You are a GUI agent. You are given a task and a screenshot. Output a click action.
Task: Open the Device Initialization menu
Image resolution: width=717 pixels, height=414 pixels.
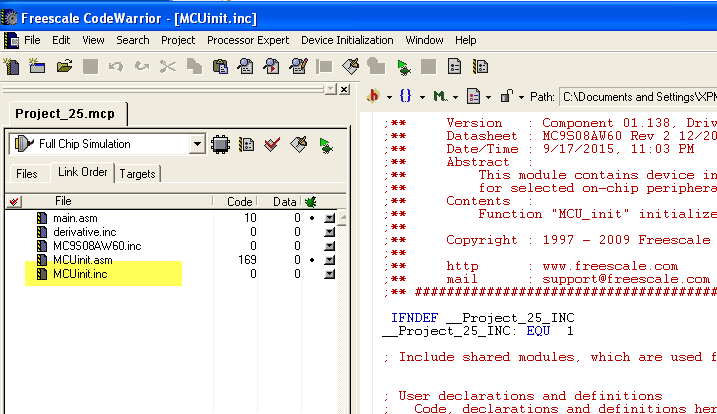(x=347, y=40)
